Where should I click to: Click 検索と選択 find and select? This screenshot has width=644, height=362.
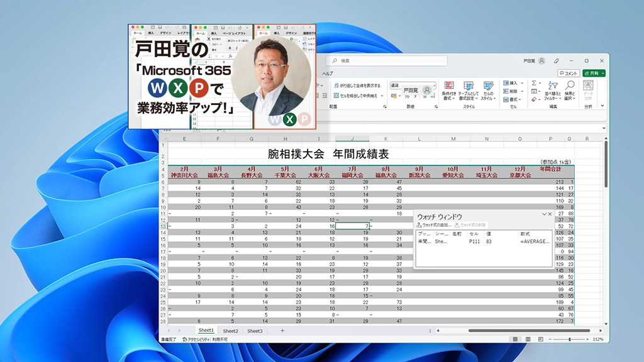[570, 92]
